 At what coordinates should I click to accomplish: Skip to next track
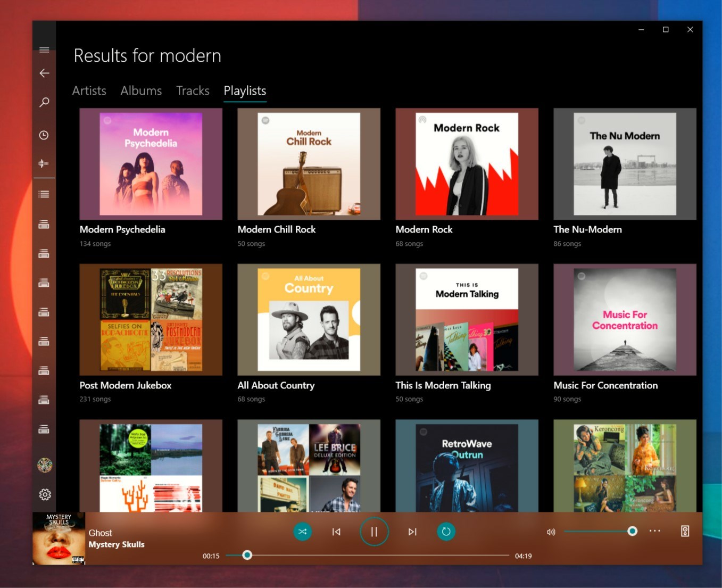point(412,532)
